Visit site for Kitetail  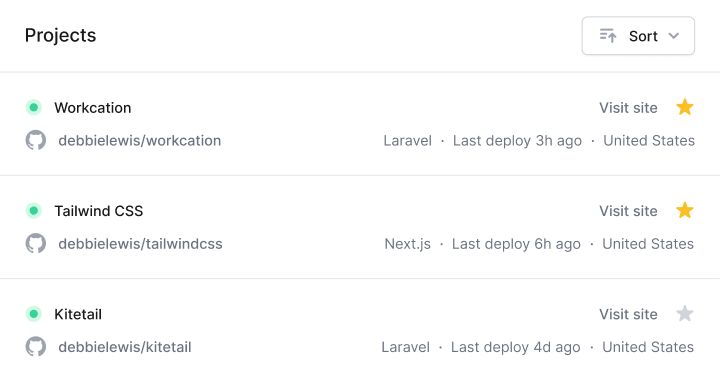[628, 315]
